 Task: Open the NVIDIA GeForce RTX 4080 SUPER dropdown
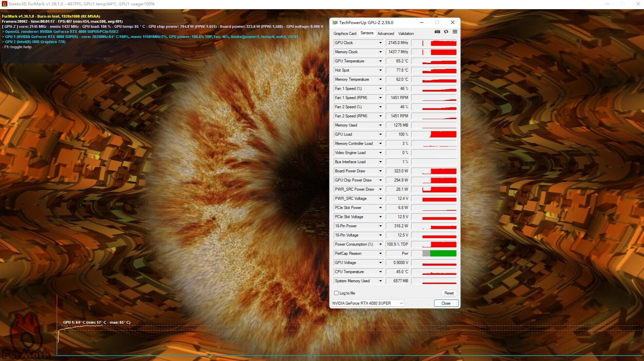(x=368, y=303)
